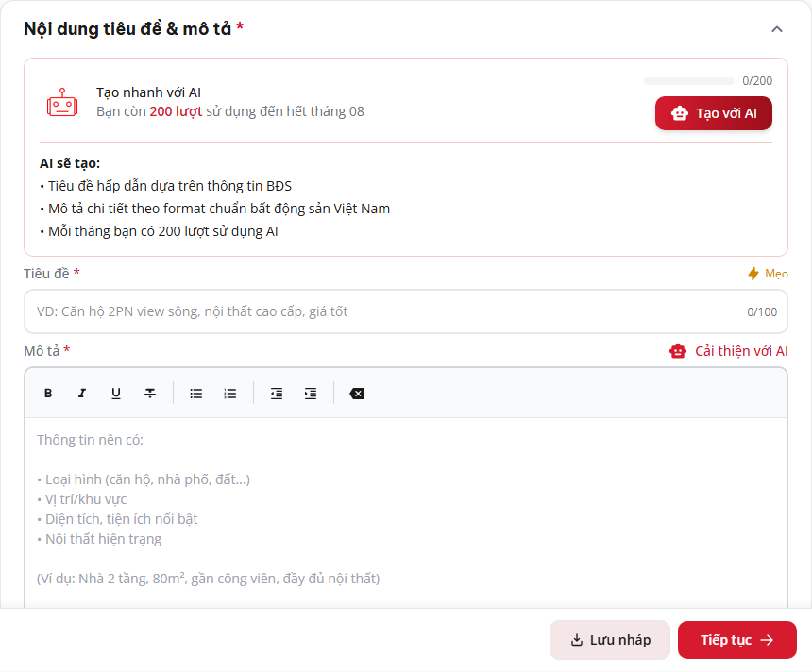This screenshot has height=672, width=812.
Task: Clear formatting with the eraser icon
Action: (x=357, y=394)
